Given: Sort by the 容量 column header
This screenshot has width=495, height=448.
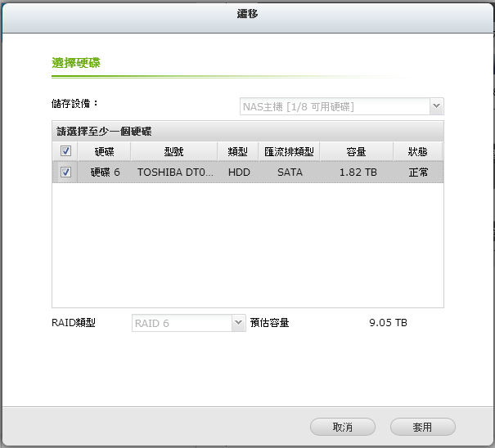Looking at the screenshot, I should coord(355,151).
